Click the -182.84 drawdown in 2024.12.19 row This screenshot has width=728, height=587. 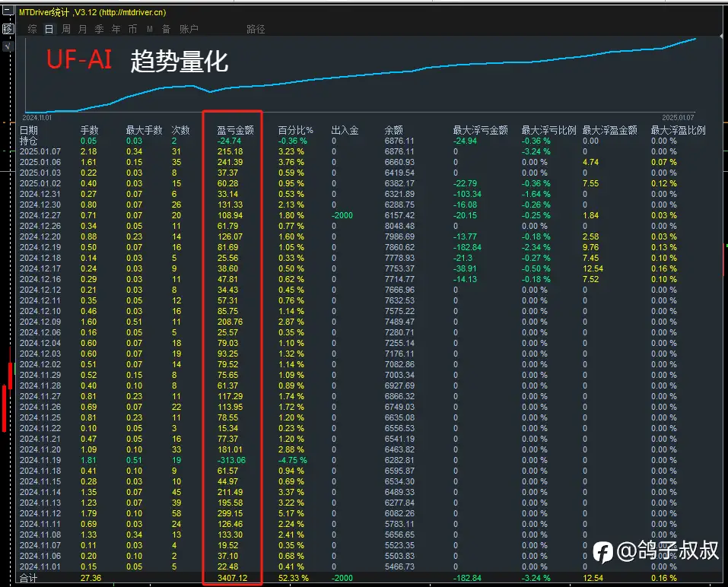click(x=467, y=247)
